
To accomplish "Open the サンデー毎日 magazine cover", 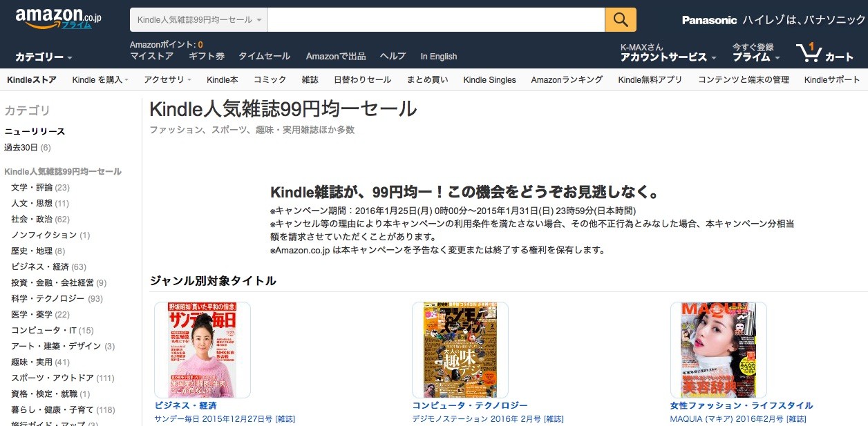I will pos(202,350).
